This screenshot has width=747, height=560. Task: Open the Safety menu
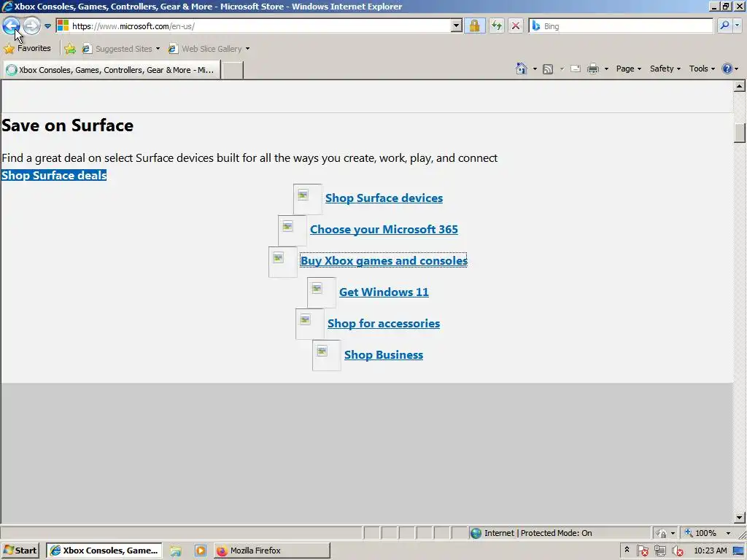point(665,69)
